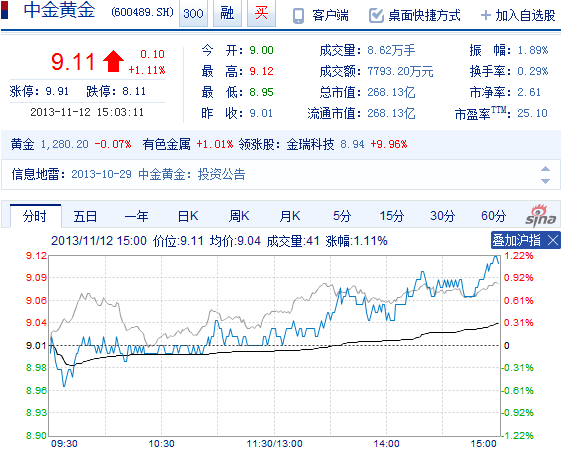Viewport: 562px width, 451px height.
Task: Select the 分时 chart tab
Action: pyautogui.click(x=35, y=216)
